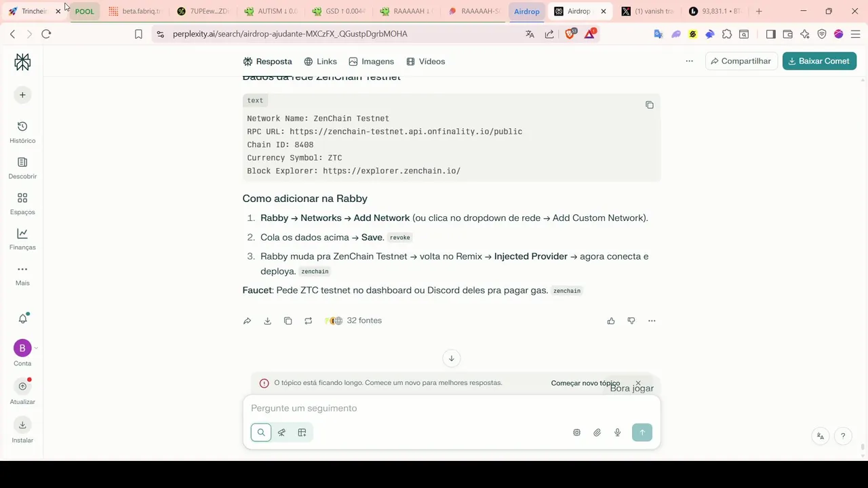This screenshot has width=868, height=488.
Task: Focus the Pergunte um seguimento field
Action: click(x=451, y=408)
